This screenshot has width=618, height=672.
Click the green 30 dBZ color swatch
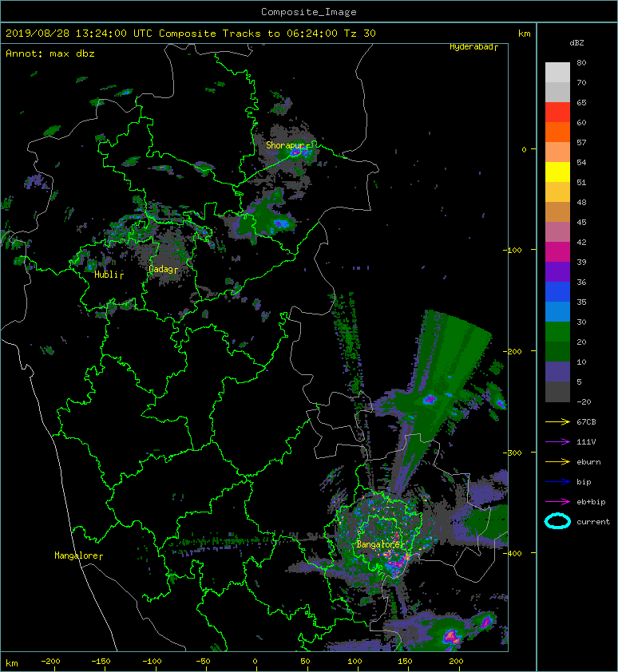coord(557,332)
